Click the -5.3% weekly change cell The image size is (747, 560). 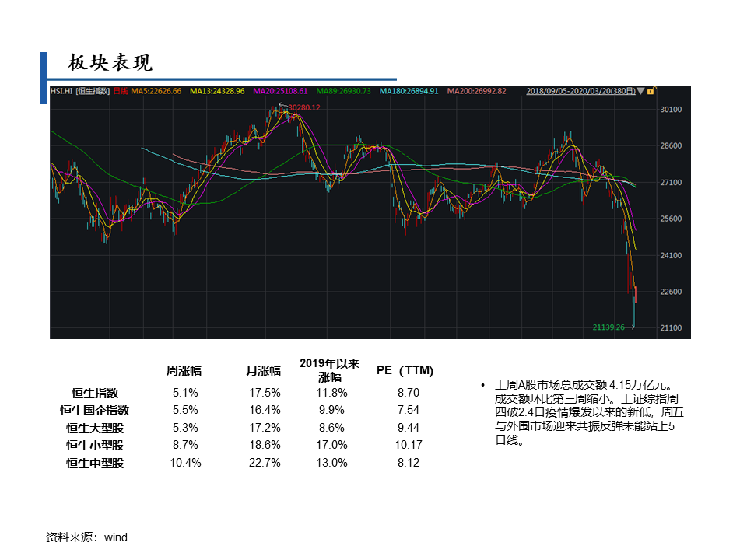[x=184, y=428]
